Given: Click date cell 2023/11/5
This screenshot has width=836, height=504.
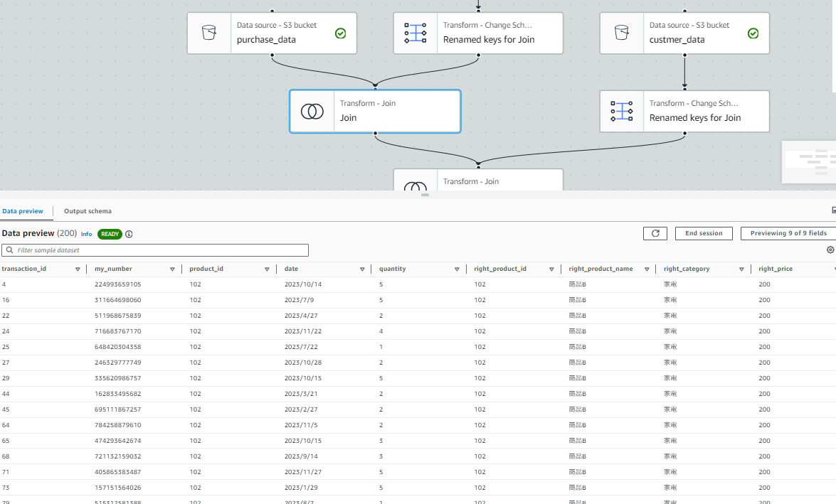Looking at the screenshot, I should click(301, 425).
